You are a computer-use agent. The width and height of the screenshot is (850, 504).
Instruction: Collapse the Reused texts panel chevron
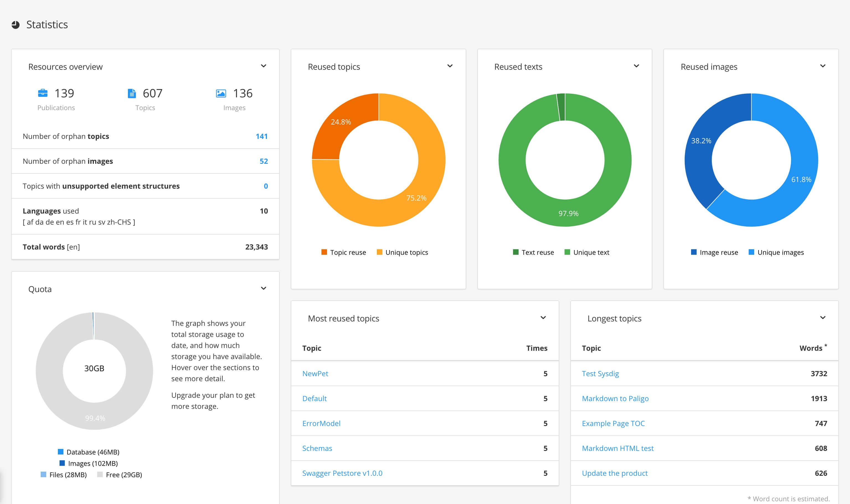(x=636, y=66)
